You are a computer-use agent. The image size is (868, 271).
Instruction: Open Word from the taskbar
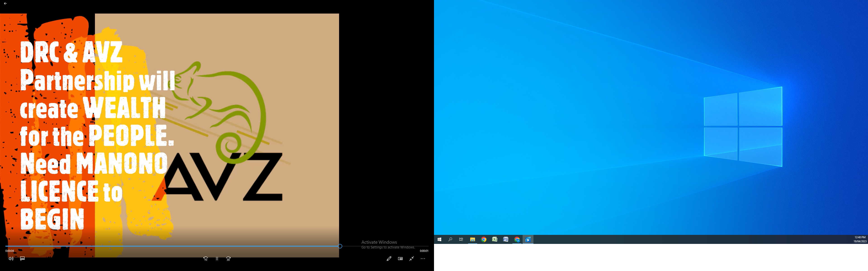506,239
